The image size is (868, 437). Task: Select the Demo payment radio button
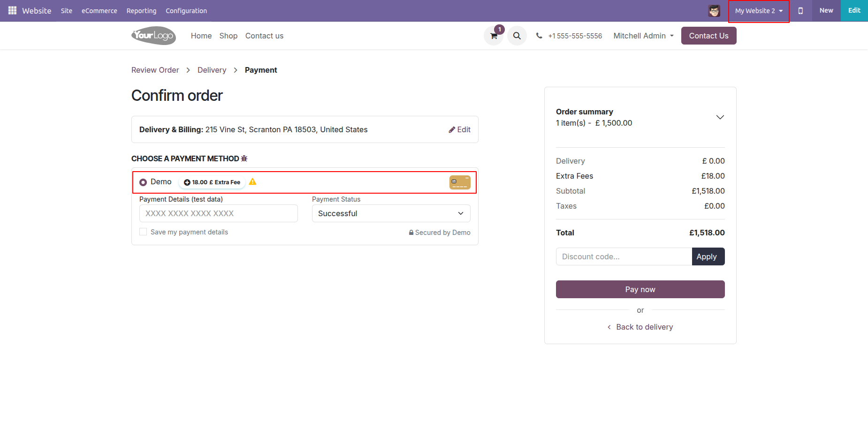(143, 182)
